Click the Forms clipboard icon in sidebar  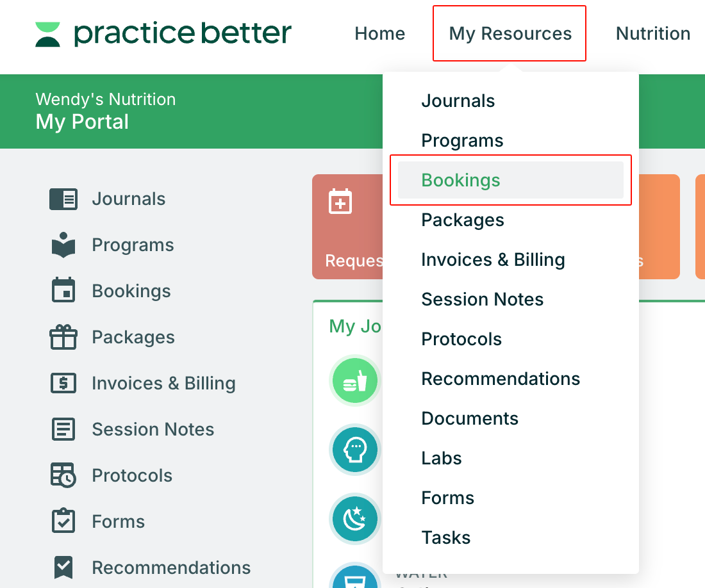tap(63, 521)
